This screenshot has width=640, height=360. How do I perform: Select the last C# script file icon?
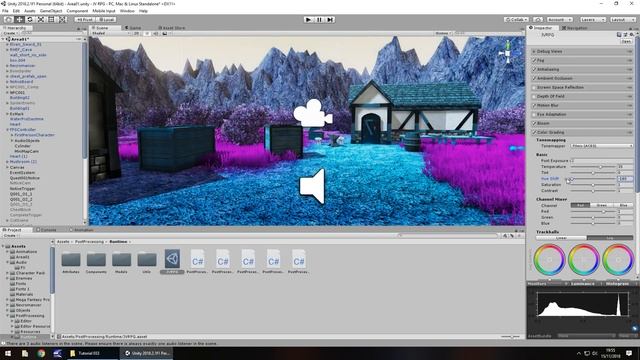pyautogui.click(x=299, y=259)
